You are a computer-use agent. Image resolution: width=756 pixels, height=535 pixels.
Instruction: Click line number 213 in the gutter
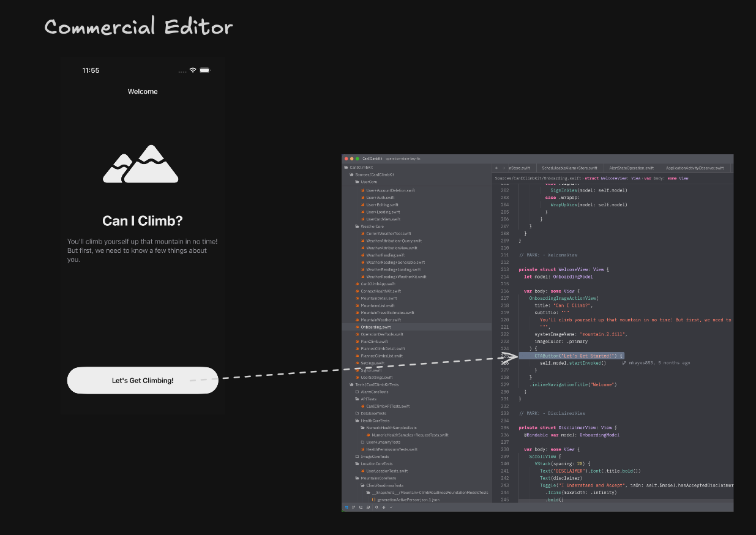tap(504, 269)
